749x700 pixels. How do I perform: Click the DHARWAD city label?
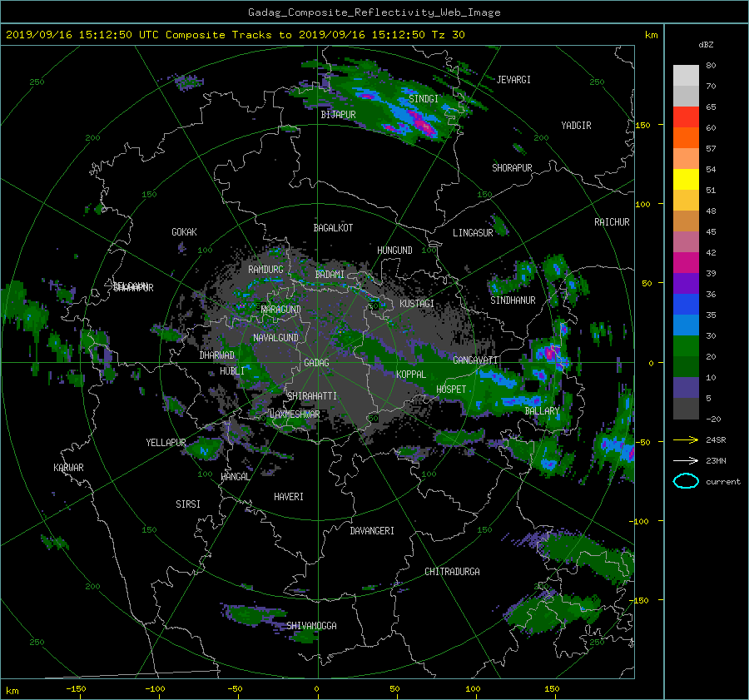(216, 355)
